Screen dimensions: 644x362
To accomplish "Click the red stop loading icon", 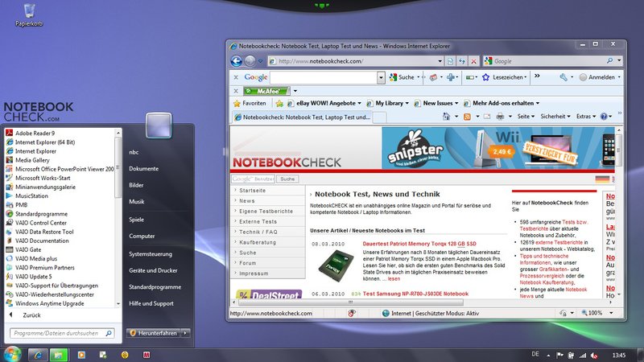I will click(x=473, y=61).
